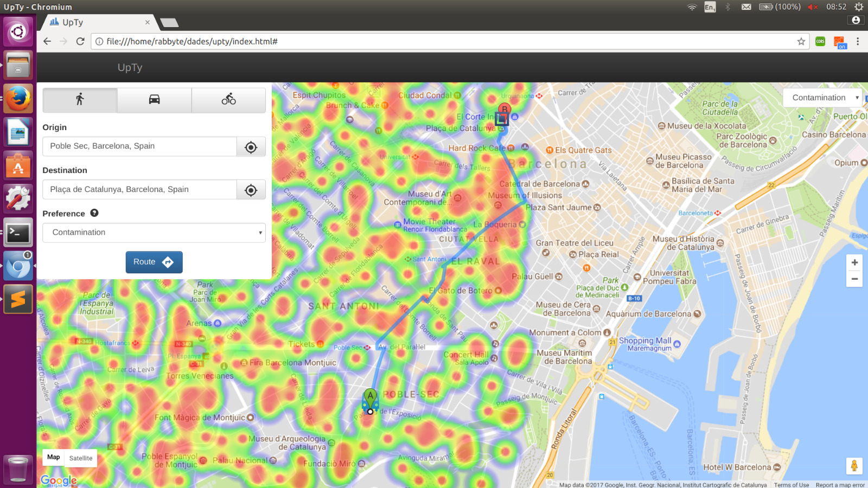Click the green CORS extension icon
This screenshot has width=868, height=488.
pos(820,42)
